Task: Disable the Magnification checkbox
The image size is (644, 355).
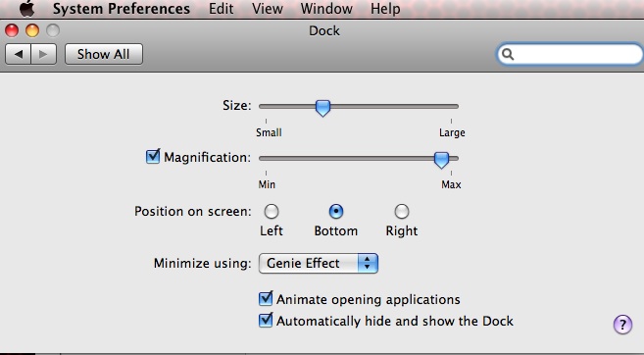Action: 153,157
